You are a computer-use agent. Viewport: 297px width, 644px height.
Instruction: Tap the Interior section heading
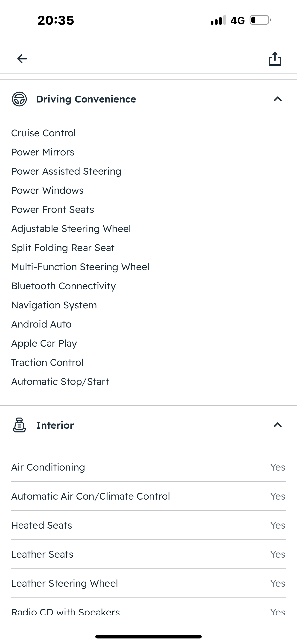pos(55,425)
